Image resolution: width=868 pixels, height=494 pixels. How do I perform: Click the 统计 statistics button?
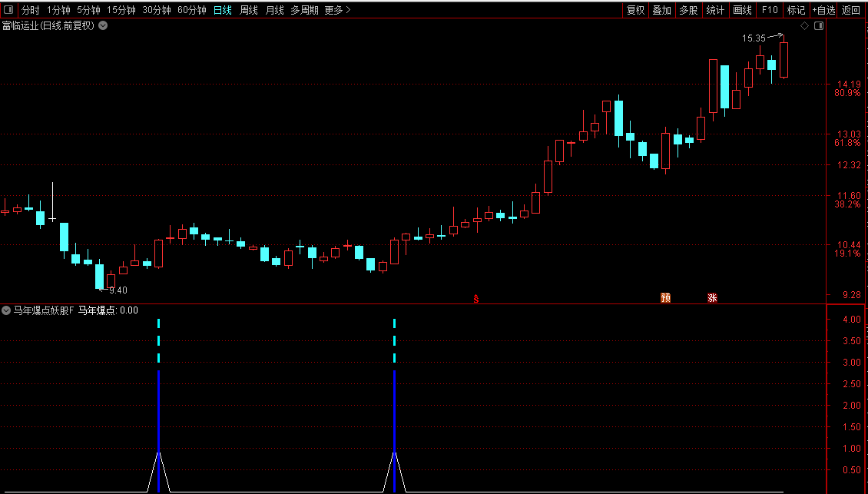[x=716, y=10]
